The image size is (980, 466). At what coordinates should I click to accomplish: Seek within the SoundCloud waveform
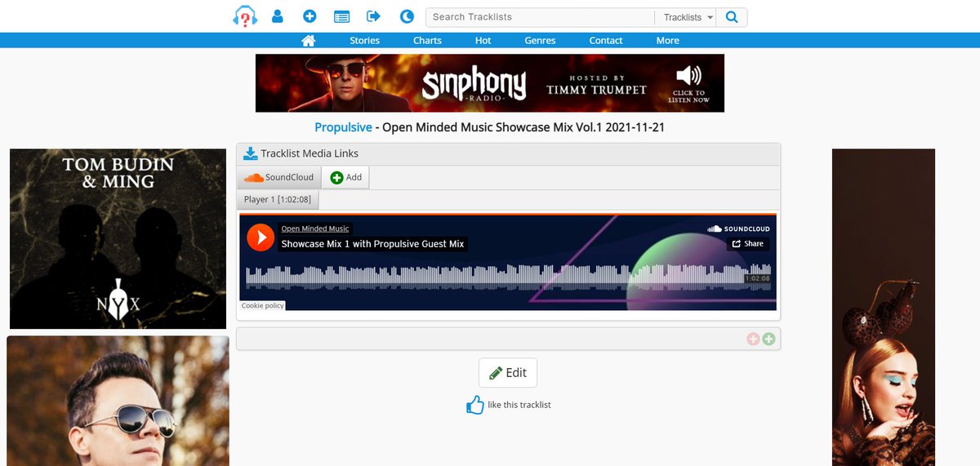508,275
